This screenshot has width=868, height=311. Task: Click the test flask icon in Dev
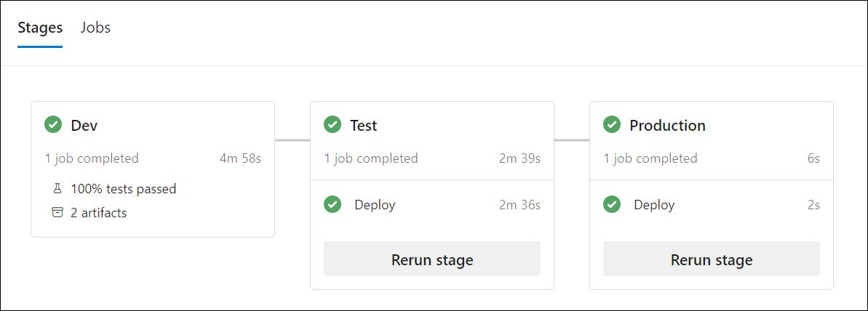pos(57,189)
